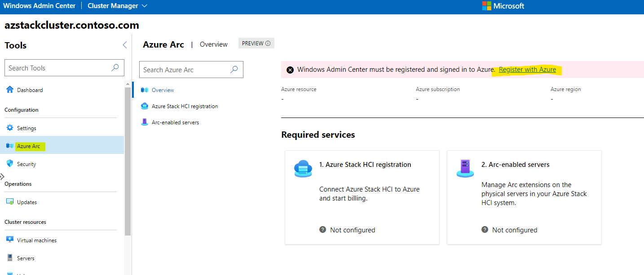Viewport: 644px width, 275px height.
Task: Click the Azure region label
Action: 566,89
